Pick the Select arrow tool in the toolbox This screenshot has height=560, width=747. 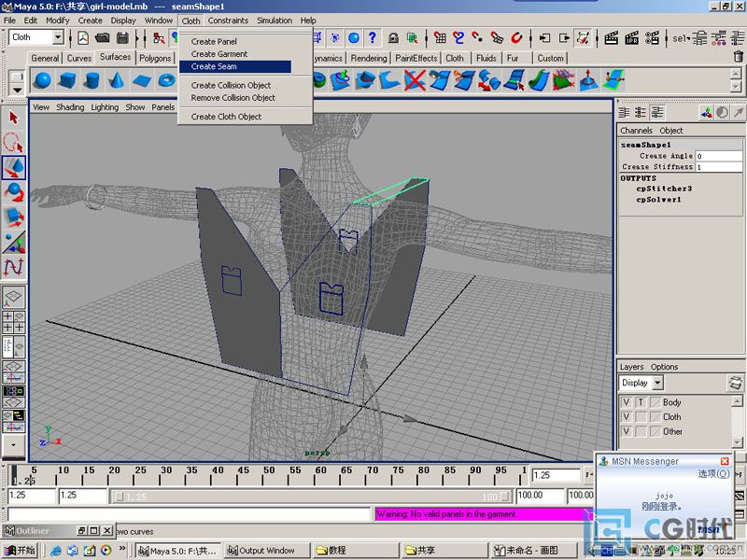tap(13, 118)
